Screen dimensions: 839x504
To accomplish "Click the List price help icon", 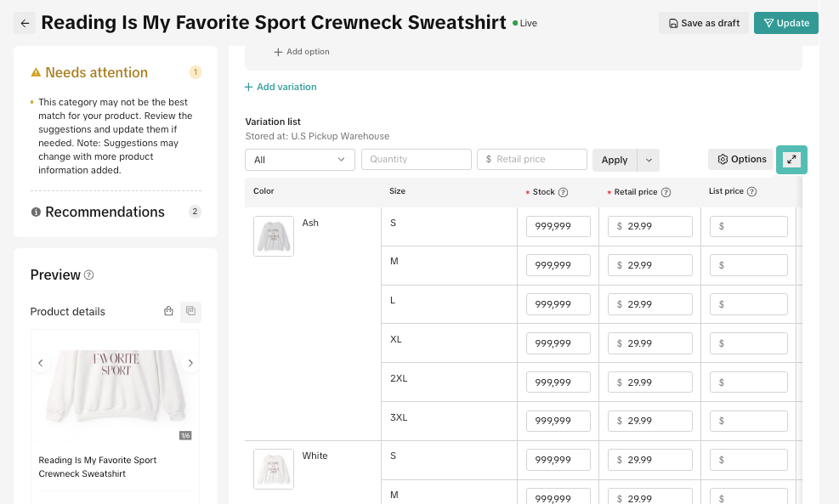I will tap(751, 191).
